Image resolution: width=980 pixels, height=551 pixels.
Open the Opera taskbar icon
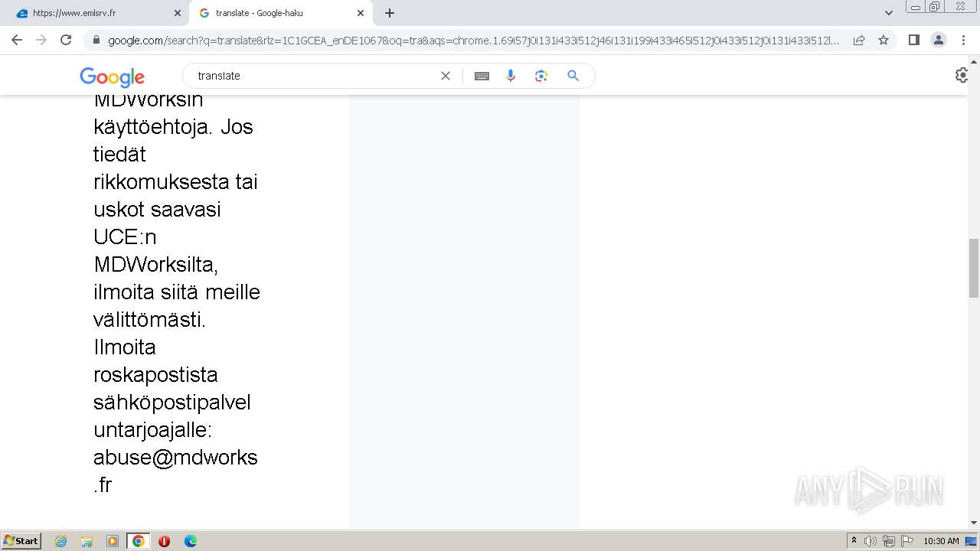coord(164,541)
